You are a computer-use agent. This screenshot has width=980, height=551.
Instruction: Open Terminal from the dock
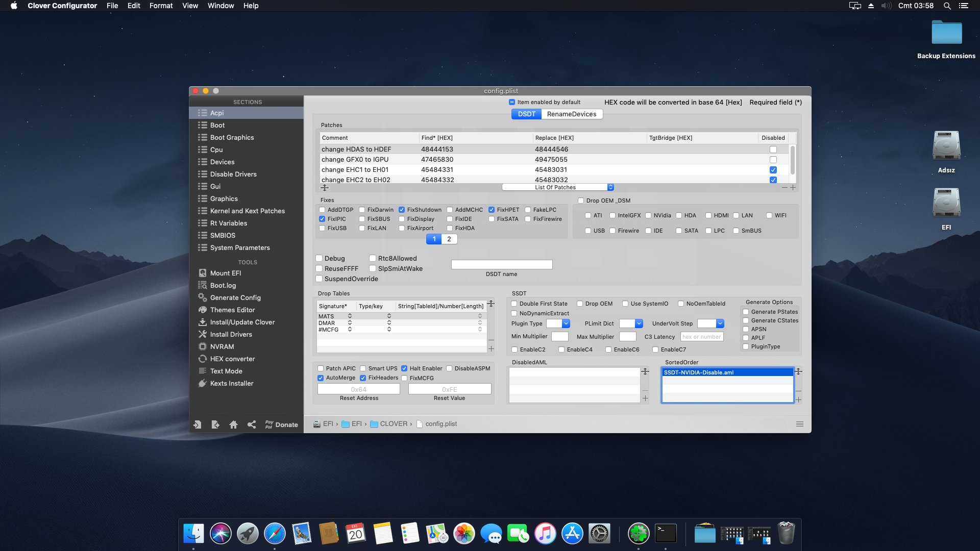click(666, 534)
